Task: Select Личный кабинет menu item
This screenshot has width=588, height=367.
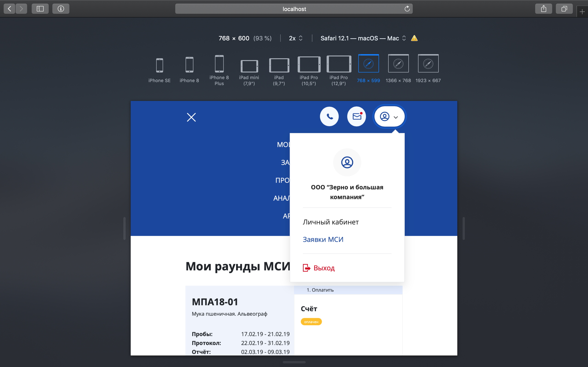Action: point(331,222)
